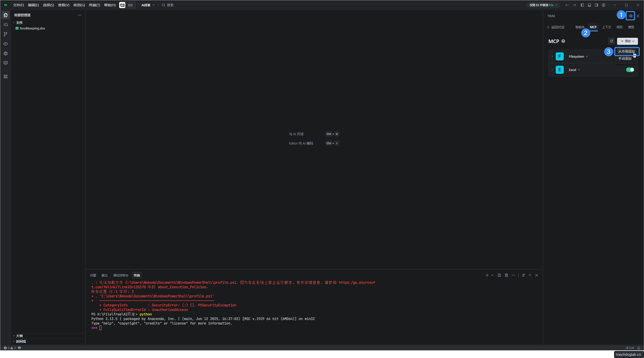Toggle the IDE mode switch
The width and height of the screenshot is (644, 358).
tap(127, 5)
